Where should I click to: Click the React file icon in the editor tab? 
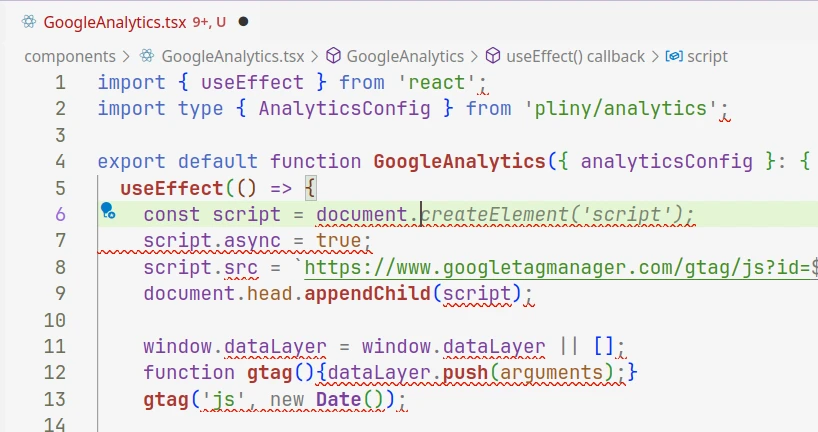tap(28, 20)
